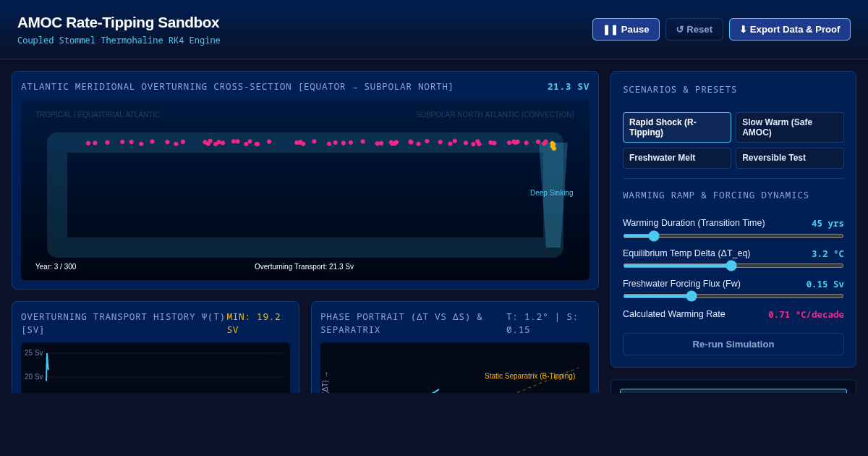The height and width of the screenshot is (456, 868).
Task: Click the Phase Portrait panel title
Action: point(401,324)
